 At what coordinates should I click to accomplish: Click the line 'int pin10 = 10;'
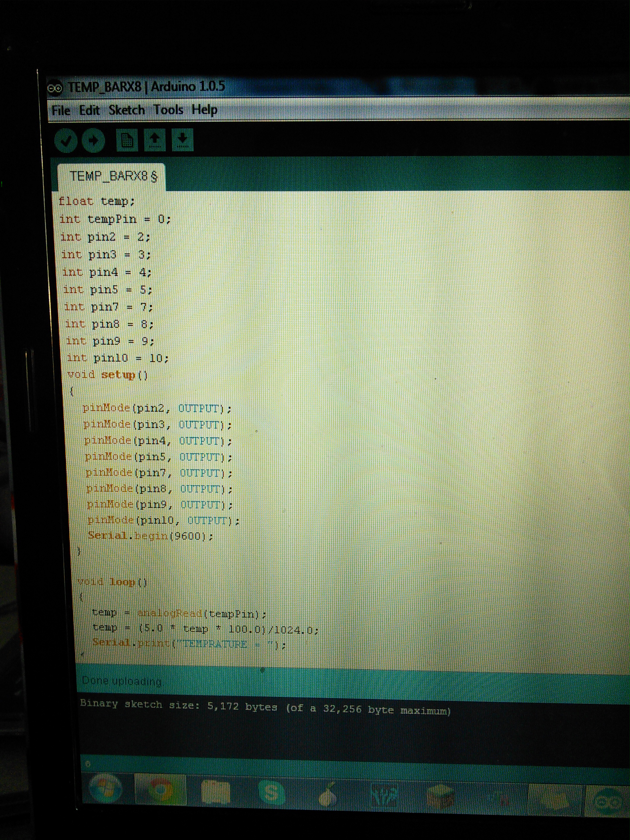pos(118,358)
